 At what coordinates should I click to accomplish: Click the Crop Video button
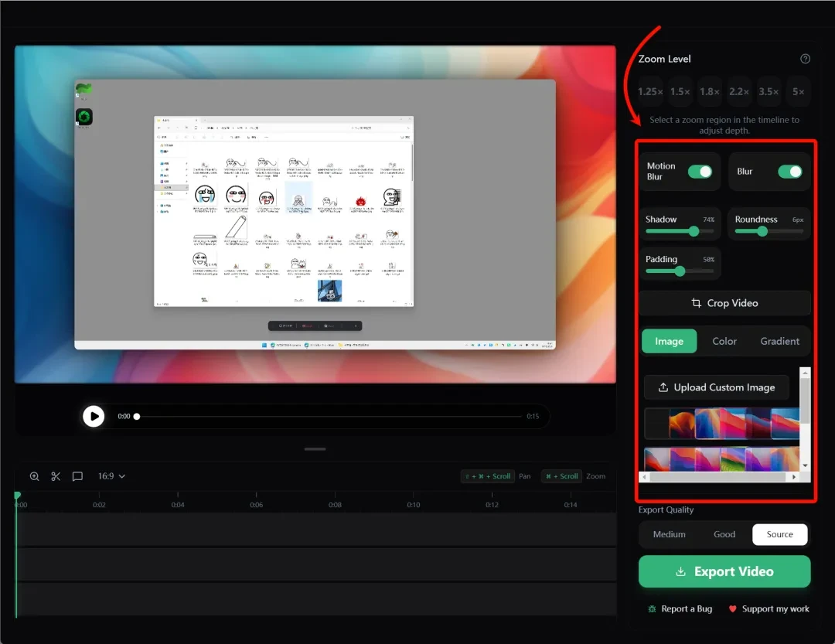pyautogui.click(x=724, y=303)
